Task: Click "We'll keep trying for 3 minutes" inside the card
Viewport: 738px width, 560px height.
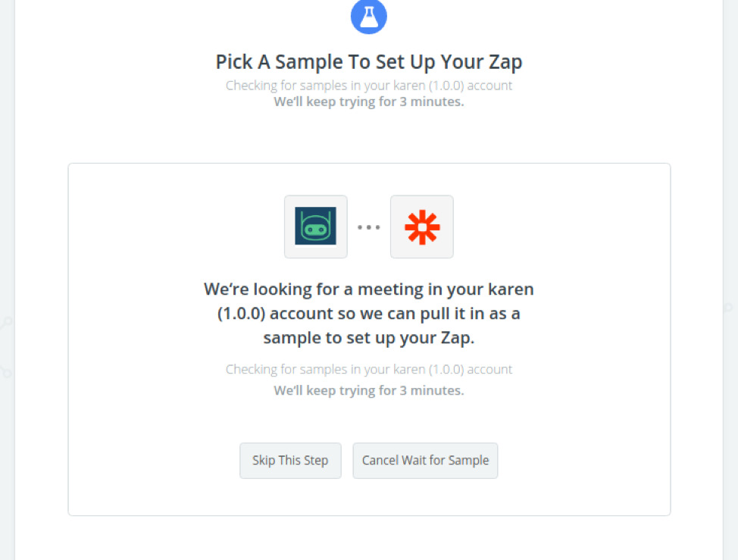Action: click(x=369, y=390)
